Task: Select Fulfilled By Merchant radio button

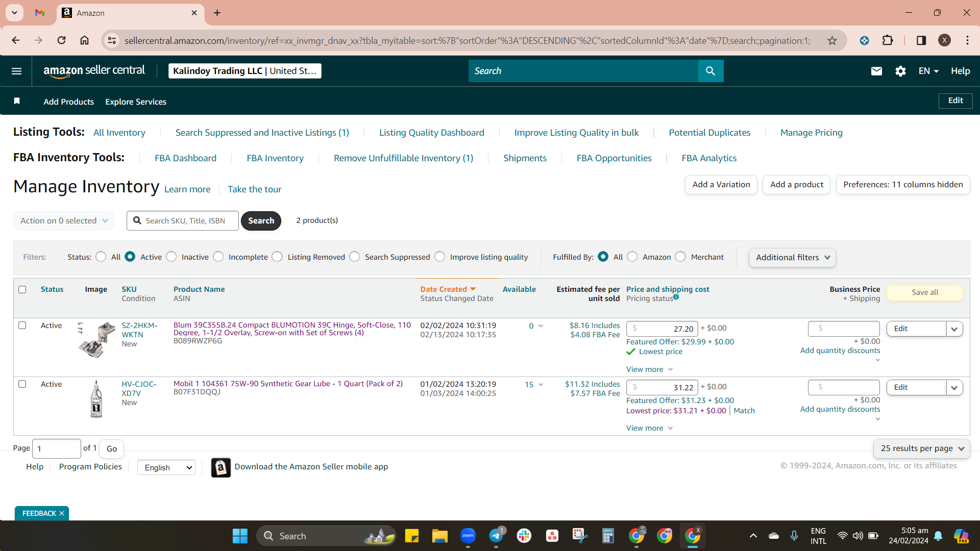Action: pos(680,257)
